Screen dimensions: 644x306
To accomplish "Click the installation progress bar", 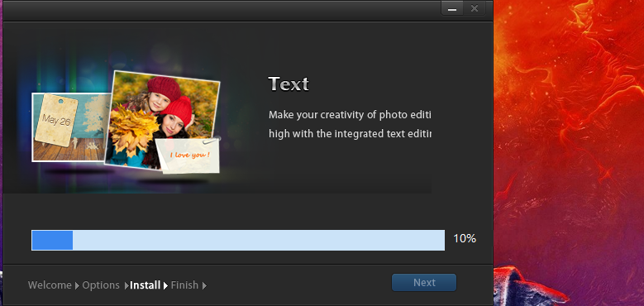I will 238,241.
